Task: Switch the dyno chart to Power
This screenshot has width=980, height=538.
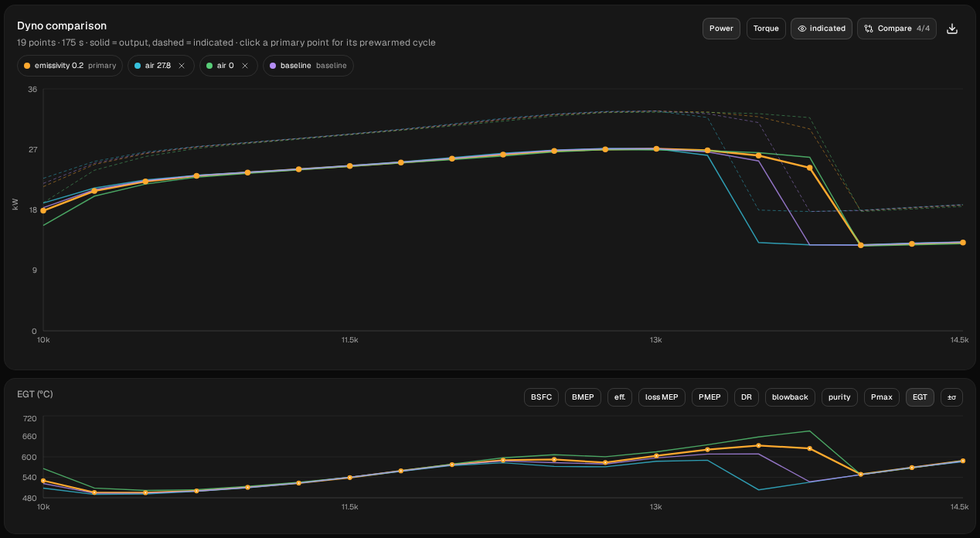Action: click(x=721, y=29)
